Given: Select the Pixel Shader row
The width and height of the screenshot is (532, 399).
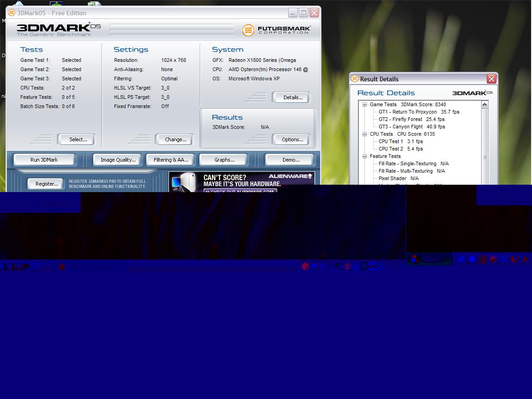Looking at the screenshot, I should tap(399, 178).
